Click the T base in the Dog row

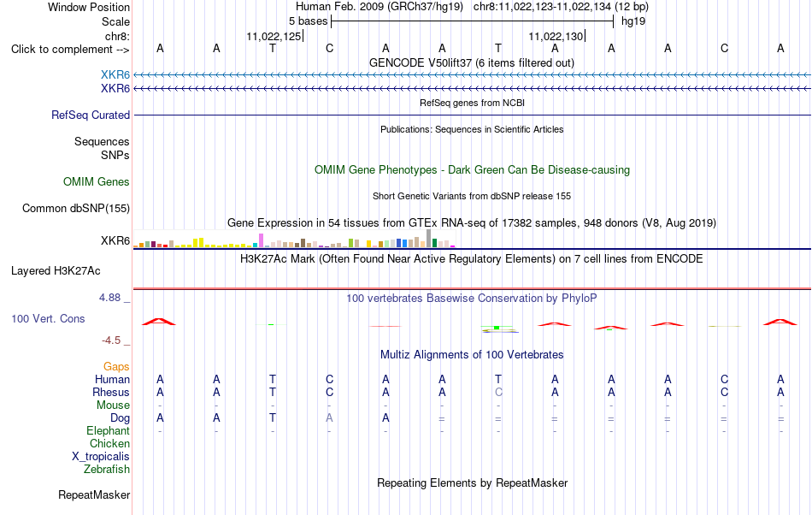tap(273, 417)
